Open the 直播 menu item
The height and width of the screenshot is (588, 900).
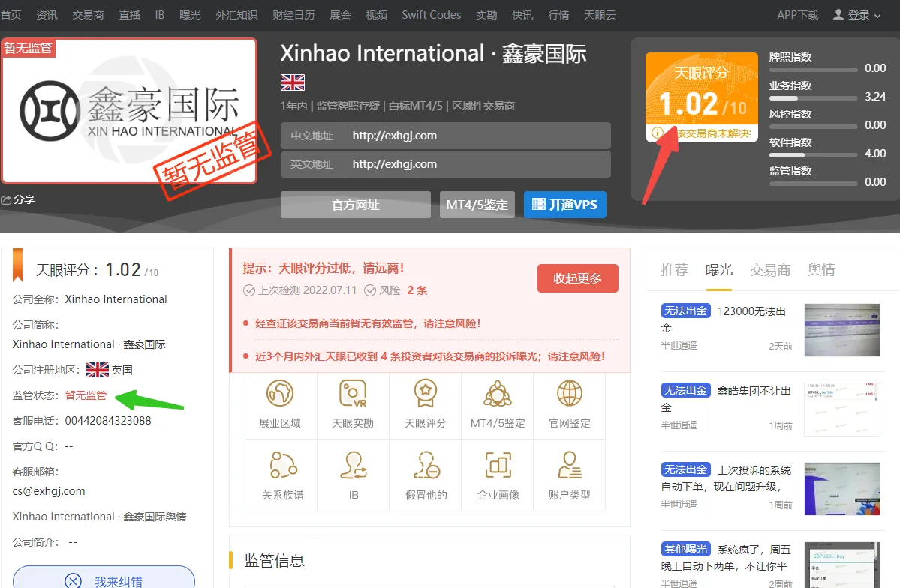point(130,15)
